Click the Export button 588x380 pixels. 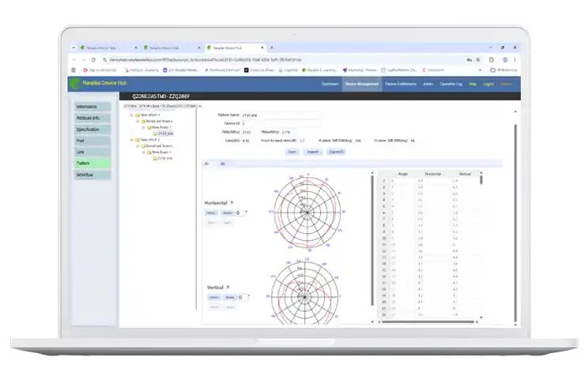336,152
